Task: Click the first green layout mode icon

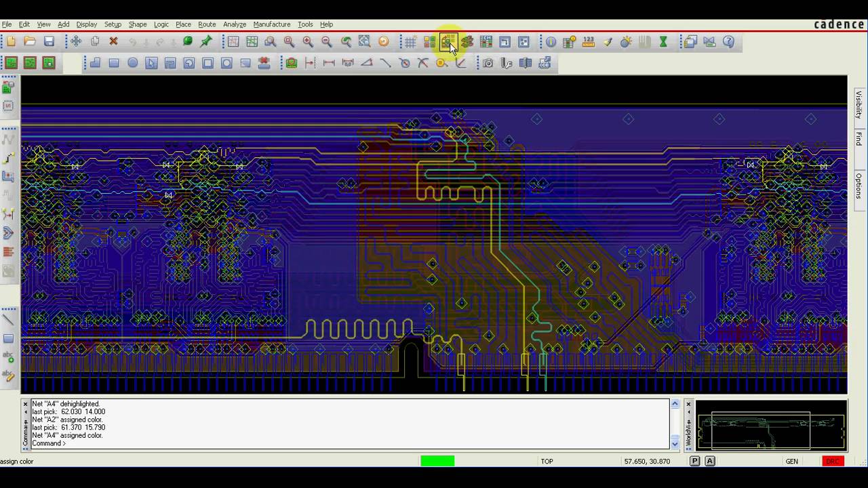Action: [x=11, y=63]
